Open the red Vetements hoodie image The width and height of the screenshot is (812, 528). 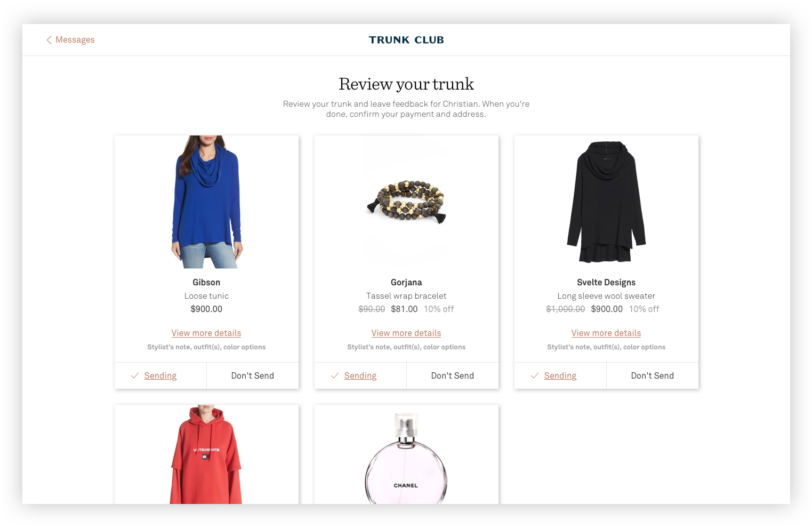(206, 454)
